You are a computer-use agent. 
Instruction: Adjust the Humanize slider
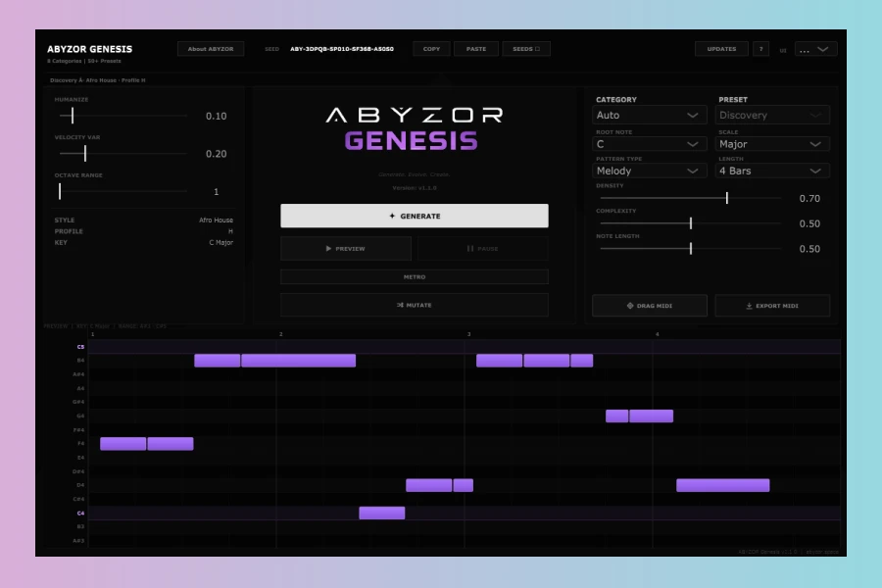point(123,116)
